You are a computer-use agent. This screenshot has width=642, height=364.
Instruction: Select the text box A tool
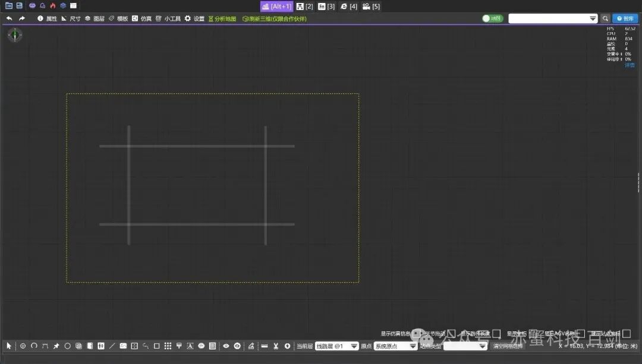190,346
